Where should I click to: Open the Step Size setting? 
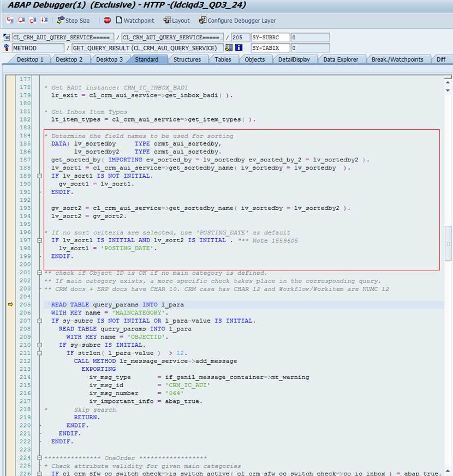click(73, 20)
